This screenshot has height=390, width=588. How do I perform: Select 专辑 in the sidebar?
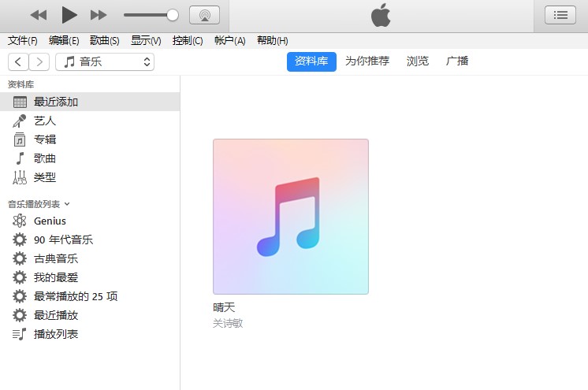90,139
